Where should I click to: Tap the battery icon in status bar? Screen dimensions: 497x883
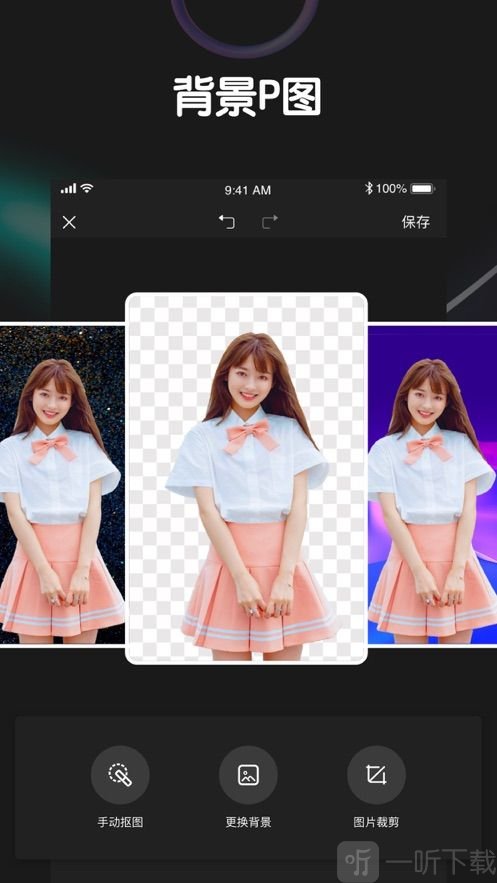coord(422,189)
